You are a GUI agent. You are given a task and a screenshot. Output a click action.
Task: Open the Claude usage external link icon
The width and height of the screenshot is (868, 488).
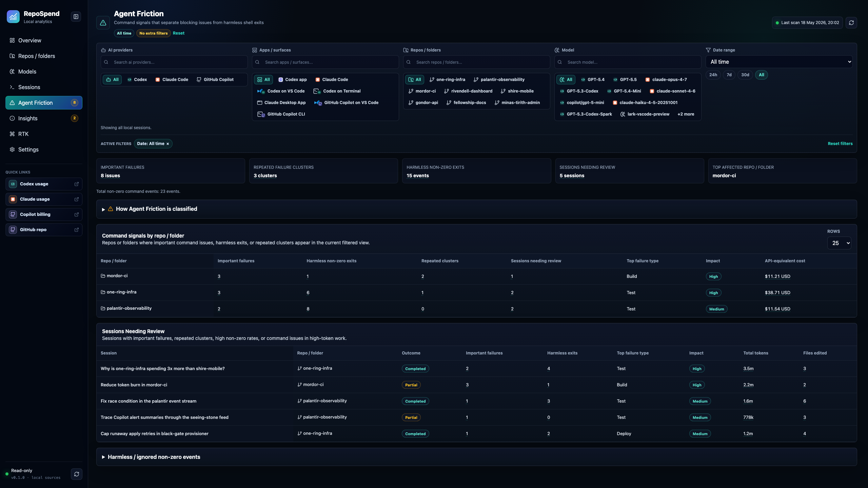(77, 199)
